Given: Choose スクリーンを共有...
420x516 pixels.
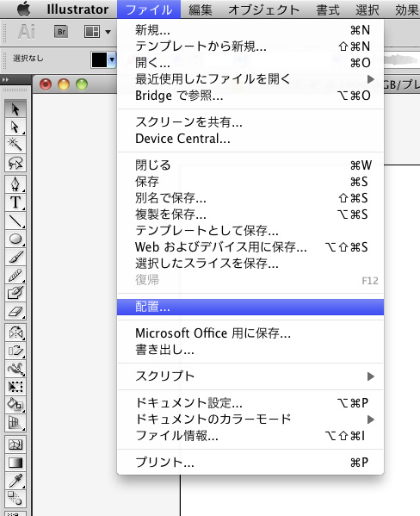Looking at the screenshot, I should tap(250, 122).
